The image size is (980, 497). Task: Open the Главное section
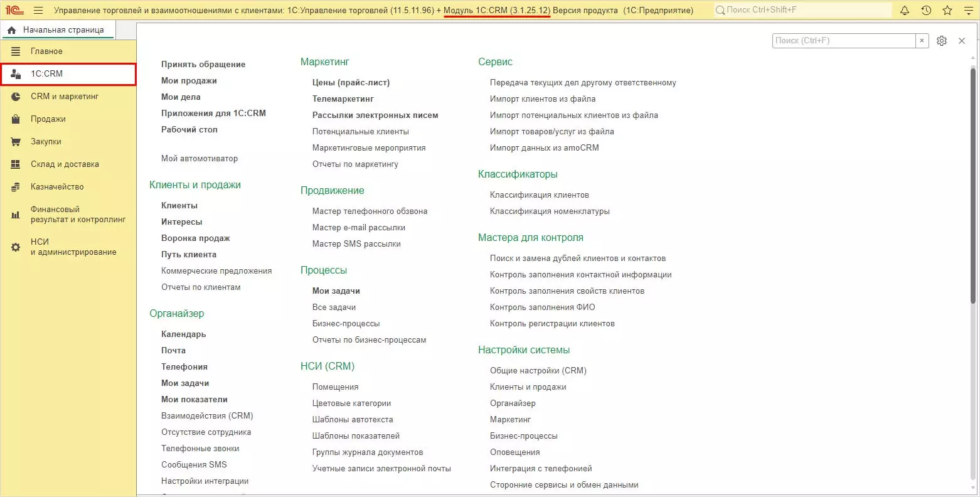68,51
